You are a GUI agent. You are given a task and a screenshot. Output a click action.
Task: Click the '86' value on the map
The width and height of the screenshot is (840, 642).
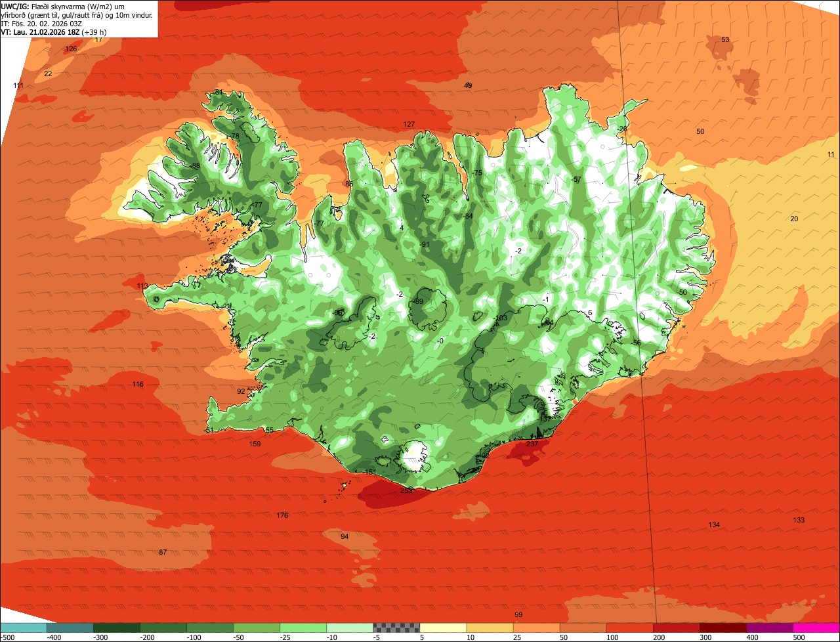349,184
